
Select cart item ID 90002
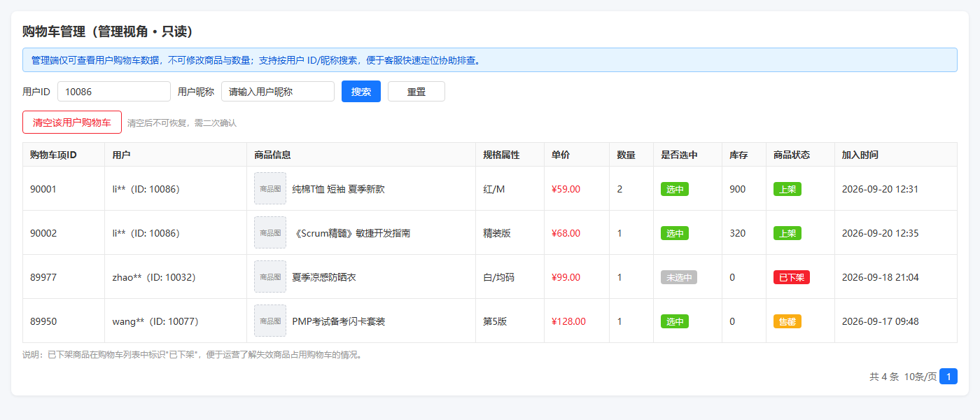[43, 233]
